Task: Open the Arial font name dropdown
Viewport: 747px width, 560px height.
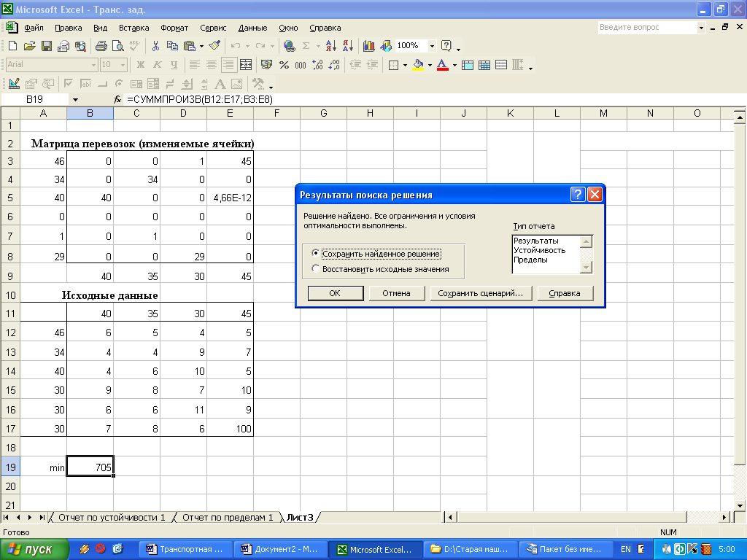Action: point(94,65)
